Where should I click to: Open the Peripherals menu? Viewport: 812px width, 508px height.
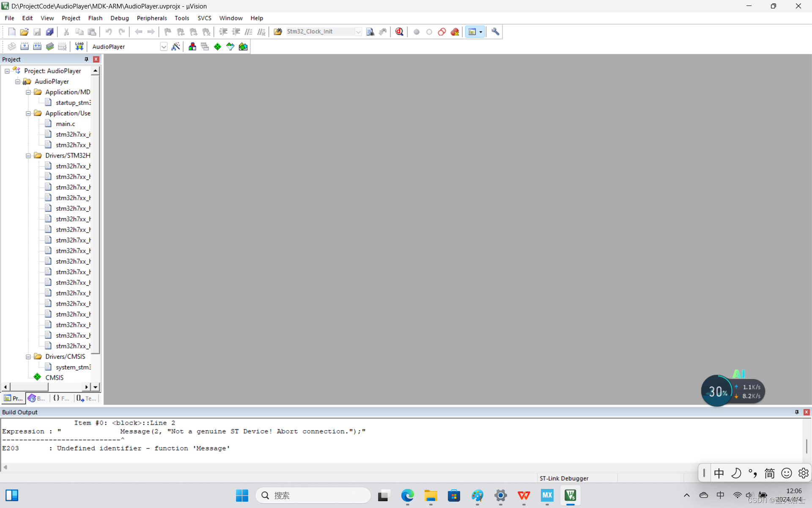[151, 18]
